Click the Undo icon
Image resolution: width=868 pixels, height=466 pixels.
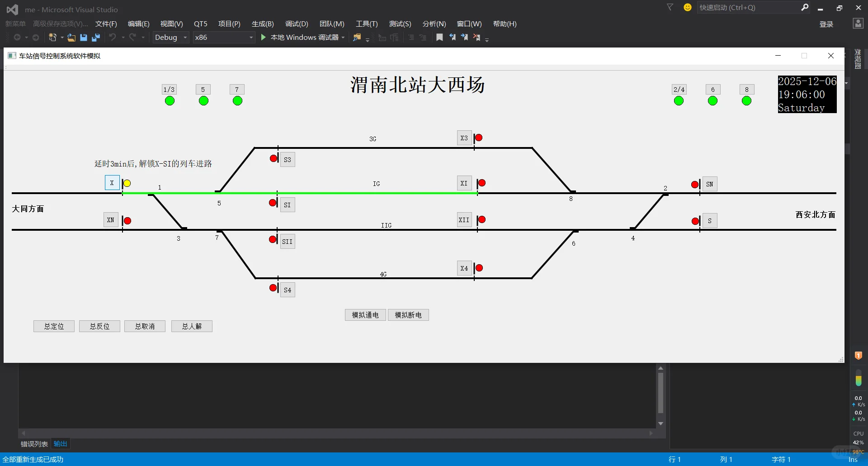pyautogui.click(x=113, y=38)
